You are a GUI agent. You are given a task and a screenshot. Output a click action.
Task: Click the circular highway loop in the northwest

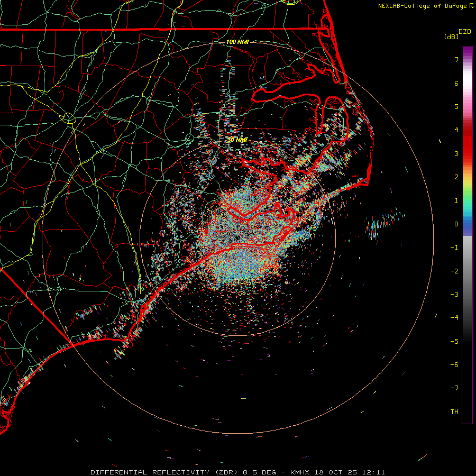69,118
